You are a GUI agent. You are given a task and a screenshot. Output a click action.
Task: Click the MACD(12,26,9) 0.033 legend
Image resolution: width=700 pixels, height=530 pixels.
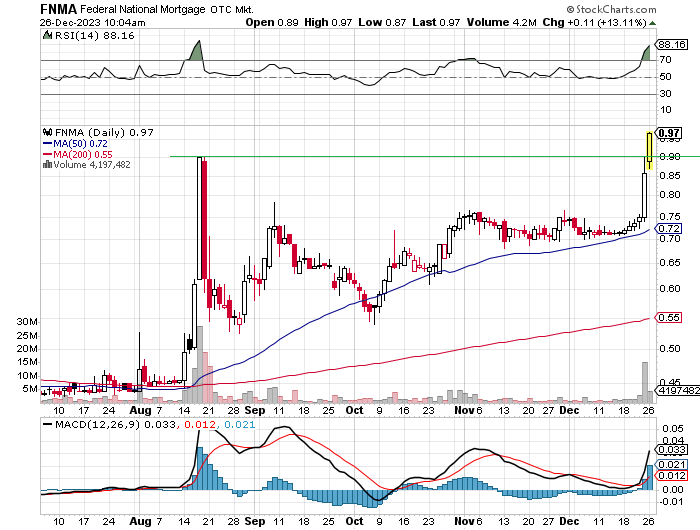pos(109,425)
